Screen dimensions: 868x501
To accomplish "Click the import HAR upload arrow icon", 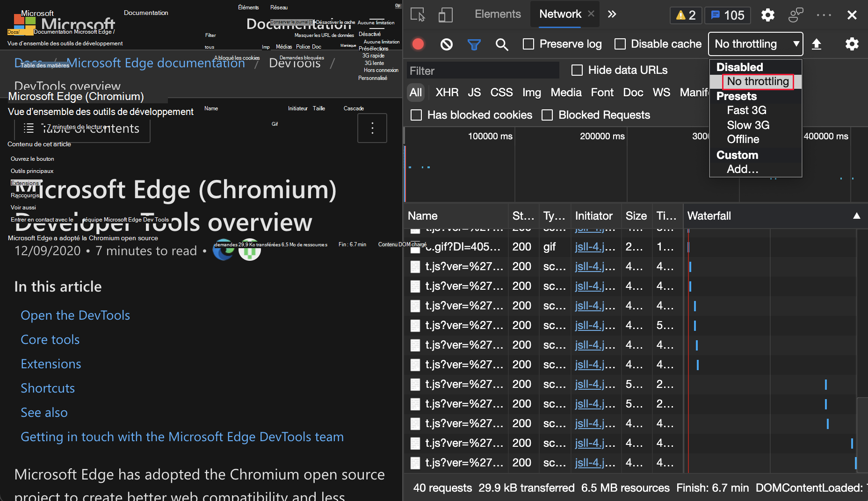I will click(x=817, y=44).
